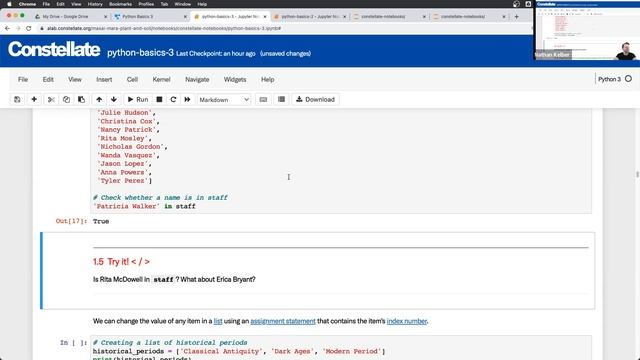Viewport: 640px width, 360px height.
Task: Open the notebook File menu
Action: coord(23,80)
